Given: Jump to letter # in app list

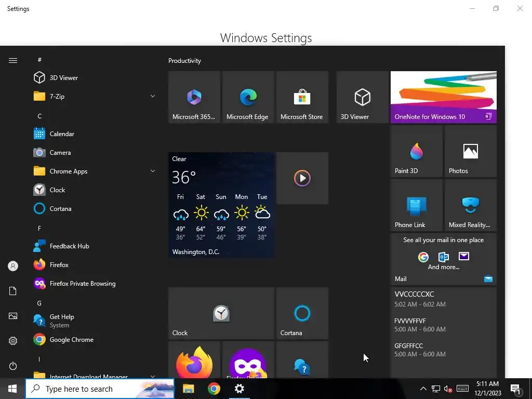Looking at the screenshot, I should (x=39, y=60).
